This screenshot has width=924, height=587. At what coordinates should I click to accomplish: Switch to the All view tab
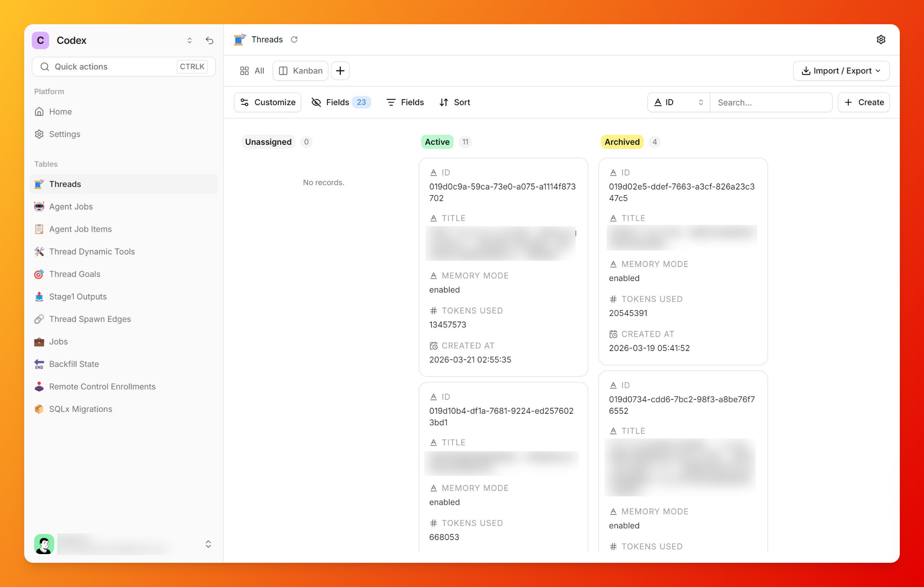(252, 71)
